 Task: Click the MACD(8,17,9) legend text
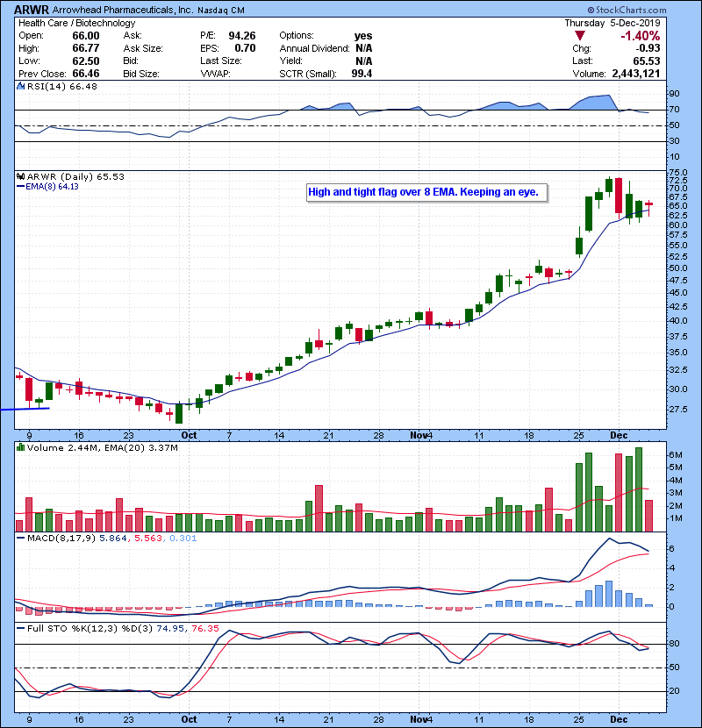pyautogui.click(x=61, y=539)
